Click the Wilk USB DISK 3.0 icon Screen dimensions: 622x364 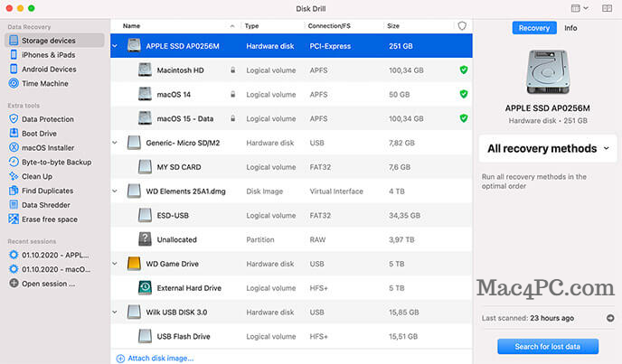(x=134, y=312)
